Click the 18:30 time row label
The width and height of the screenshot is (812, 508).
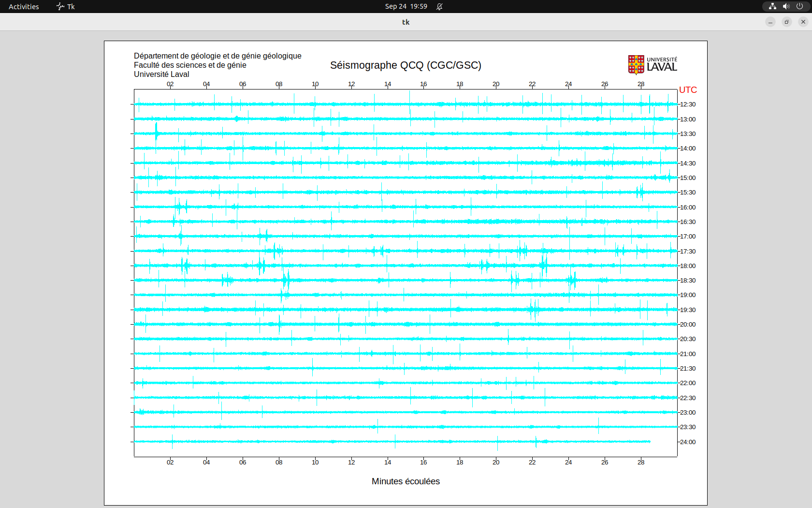688,281
